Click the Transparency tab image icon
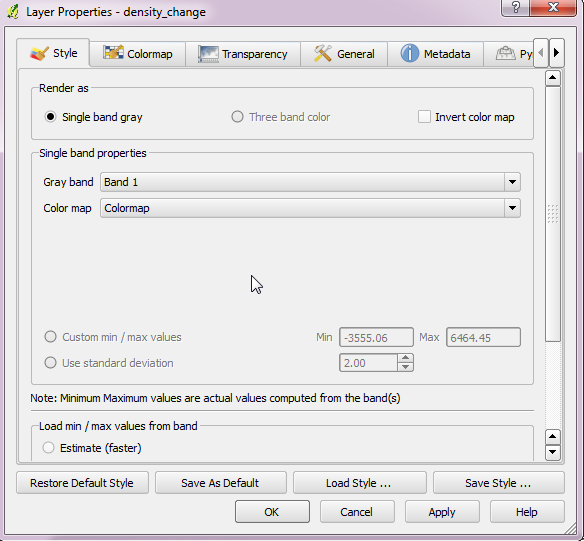 click(x=208, y=54)
